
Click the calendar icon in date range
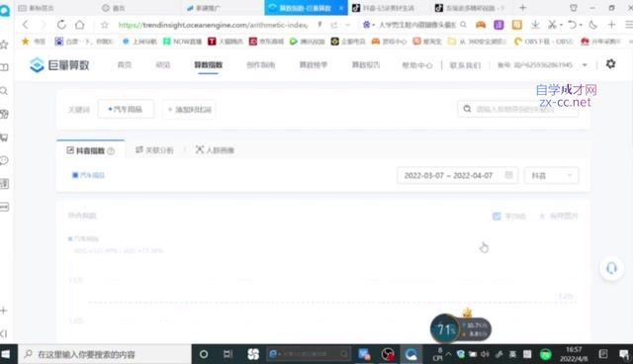[x=508, y=175]
